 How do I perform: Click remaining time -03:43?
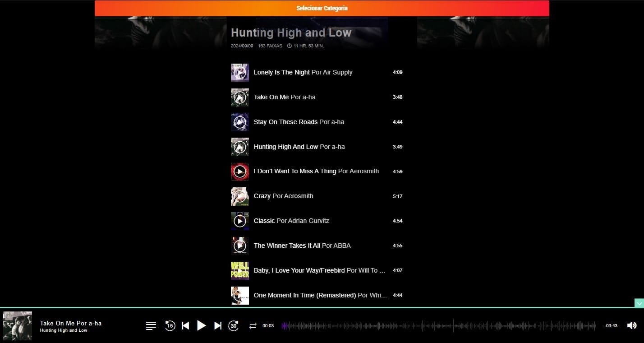611,326
